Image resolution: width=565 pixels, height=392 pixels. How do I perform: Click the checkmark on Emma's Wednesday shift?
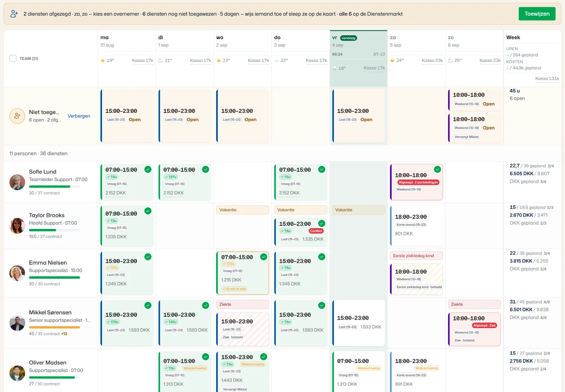click(x=264, y=257)
